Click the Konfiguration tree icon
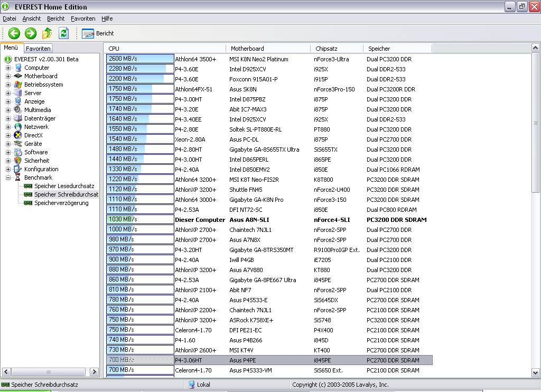 click(18, 169)
